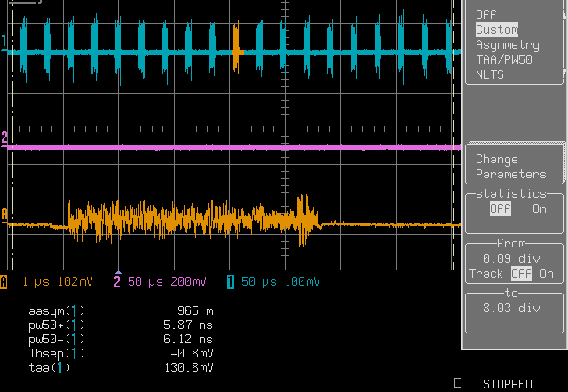Click the 965 m measurement value
Screen dimensions: 568x392
195,311
